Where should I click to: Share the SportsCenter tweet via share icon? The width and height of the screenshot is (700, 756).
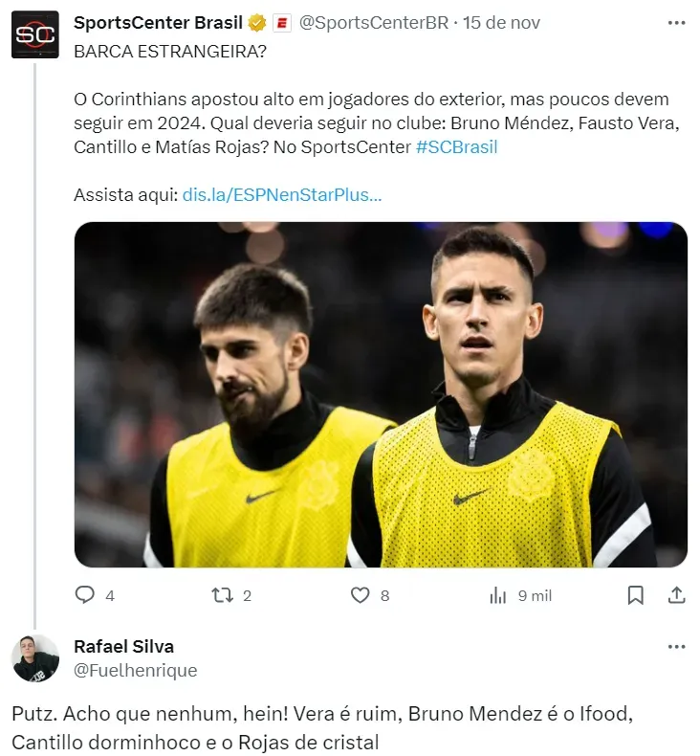click(676, 595)
